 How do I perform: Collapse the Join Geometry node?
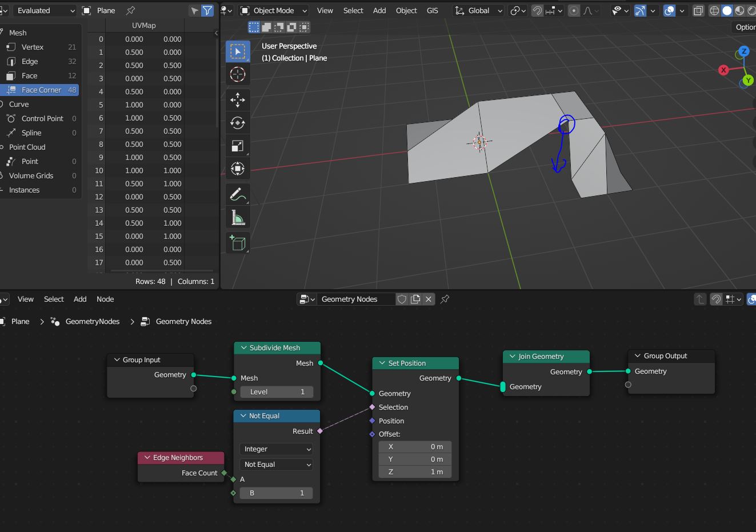[x=513, y=356]
